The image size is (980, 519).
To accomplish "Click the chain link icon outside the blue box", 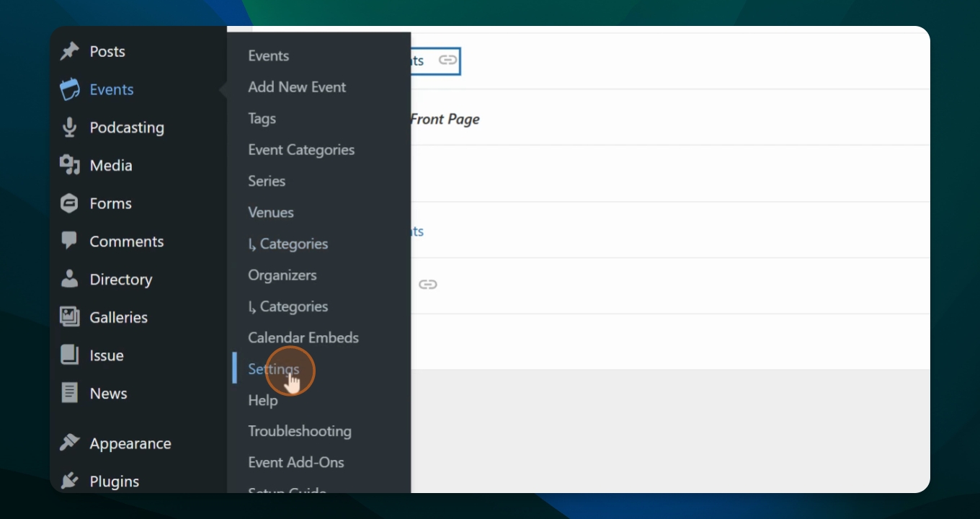I will 428,285.
